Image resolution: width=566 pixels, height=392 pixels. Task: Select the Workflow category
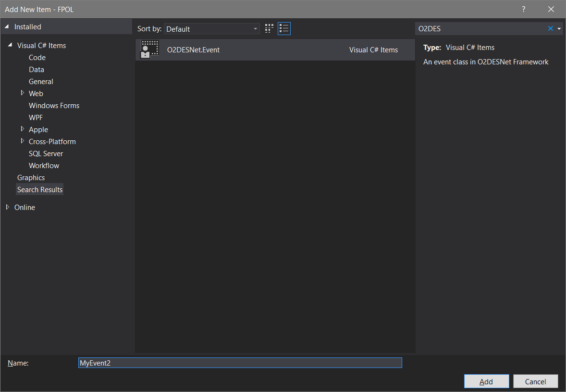(44, 165)
